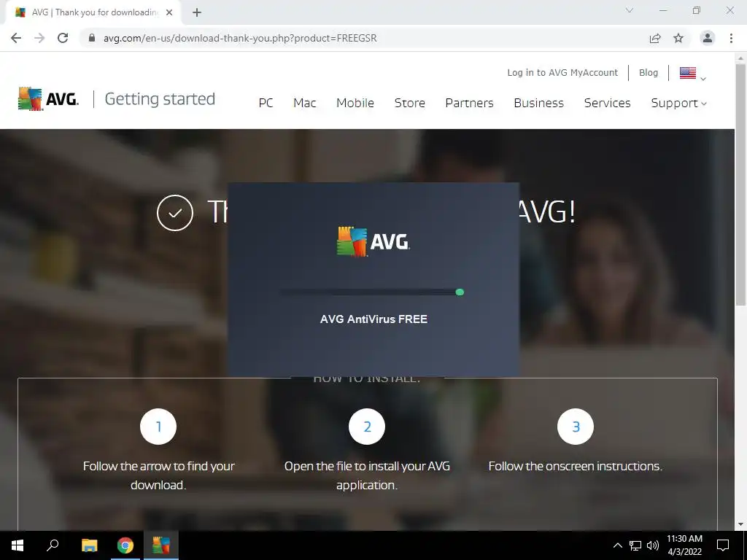Go back with browser back arrow
This screenshot has width=747, height=560.
pos(16,38)
